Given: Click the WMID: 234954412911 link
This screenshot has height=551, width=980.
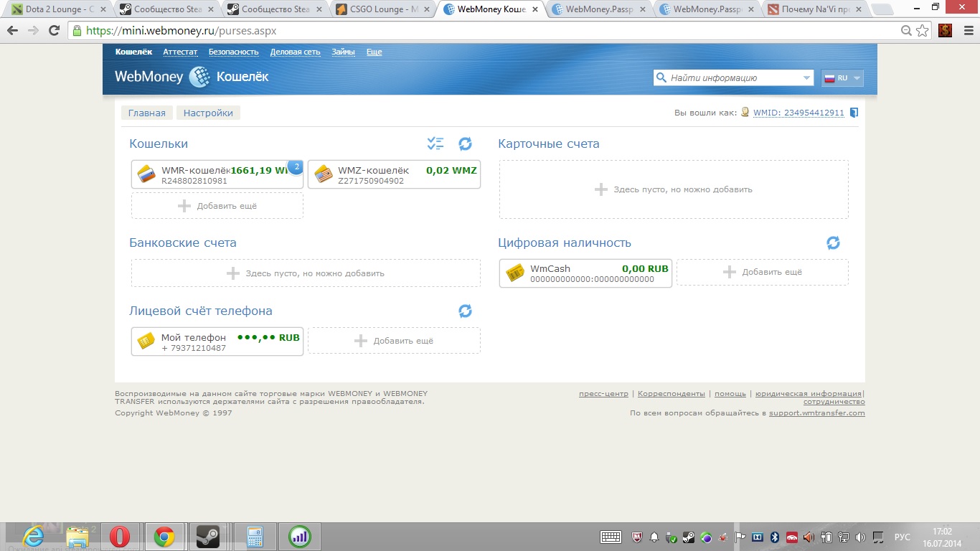Looking at the screenshot, I should coord(798,113).
